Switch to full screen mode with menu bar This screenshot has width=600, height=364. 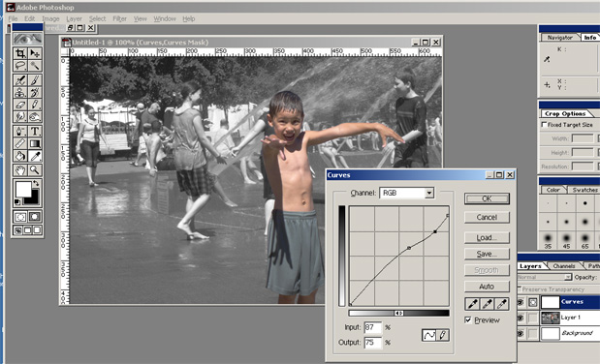[x=27, y=230]
